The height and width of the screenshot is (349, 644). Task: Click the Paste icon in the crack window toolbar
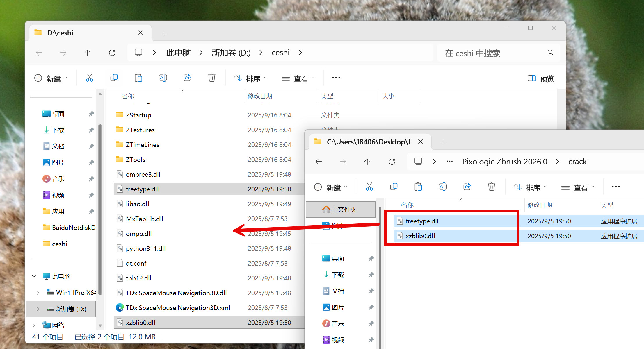(x=418, y=187)
